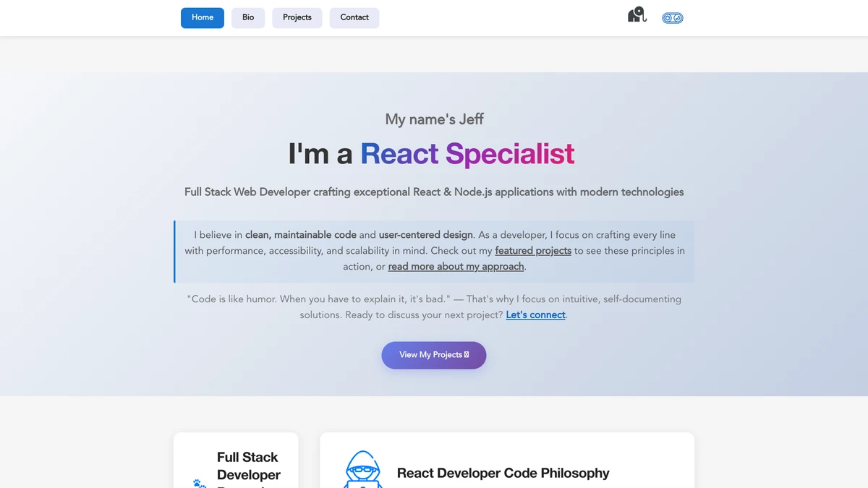
Task: Click the "React Specialist" gradient headline
Action: [467, 154]
